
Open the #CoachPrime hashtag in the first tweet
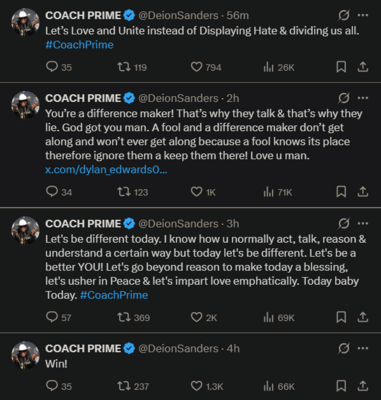point(79,45)
